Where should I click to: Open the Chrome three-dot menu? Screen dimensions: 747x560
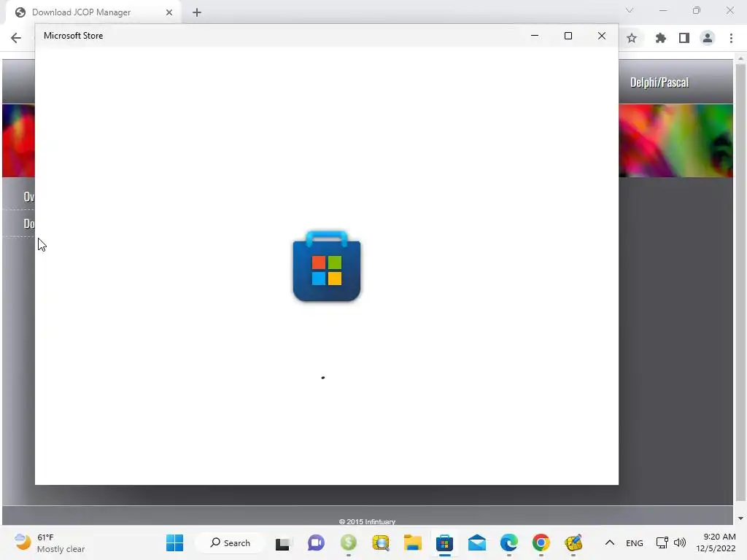[731, 38]
